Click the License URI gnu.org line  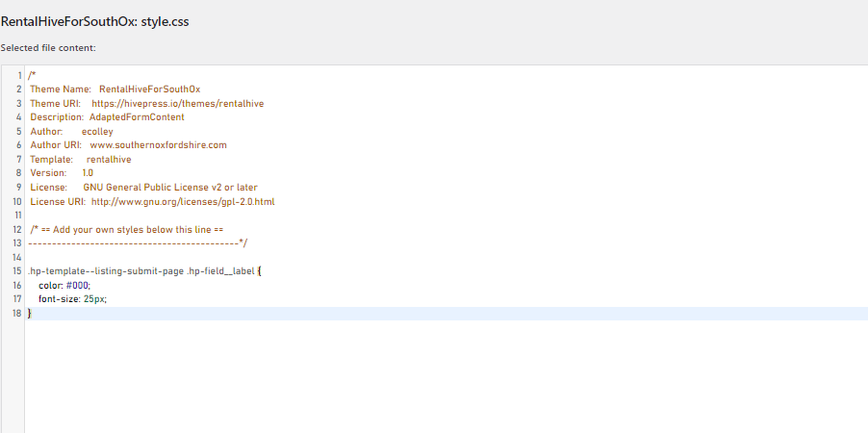point(152,201)
